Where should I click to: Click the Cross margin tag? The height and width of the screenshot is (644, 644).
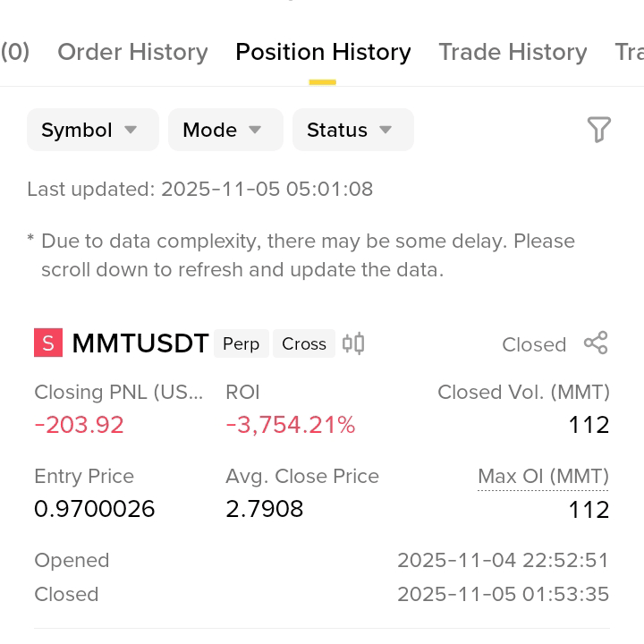[304, 343]
